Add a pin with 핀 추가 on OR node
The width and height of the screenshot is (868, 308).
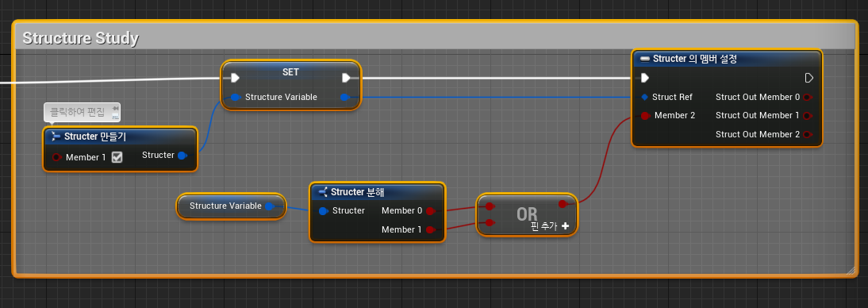pyautogui.click(x=550, y=226)
